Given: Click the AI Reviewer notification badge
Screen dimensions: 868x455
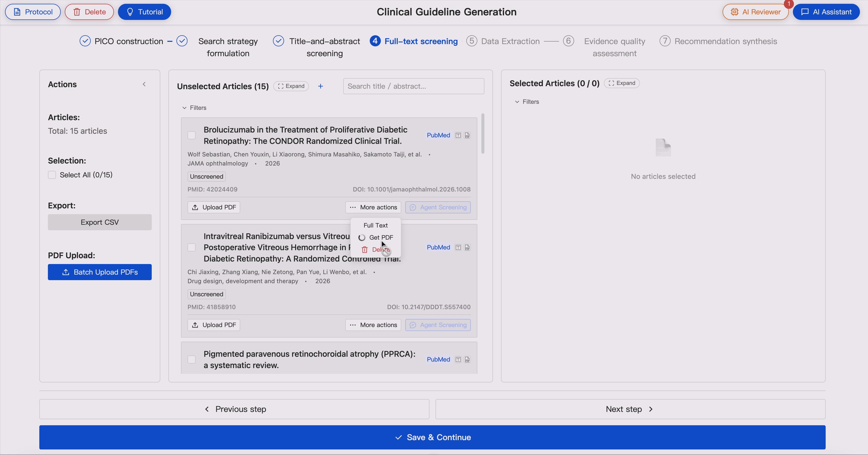Looking at the screenshot, I should (x=788, y=4).
